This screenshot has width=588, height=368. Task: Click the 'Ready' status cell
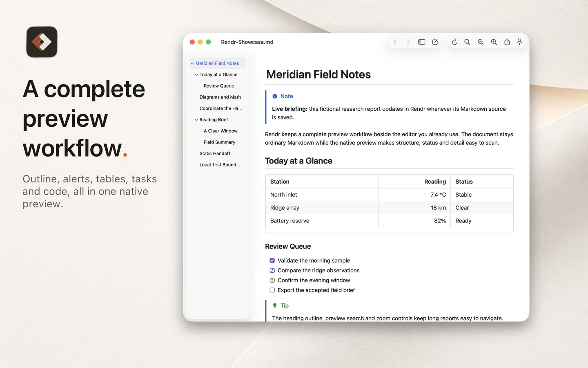click(x=482, y=221)
